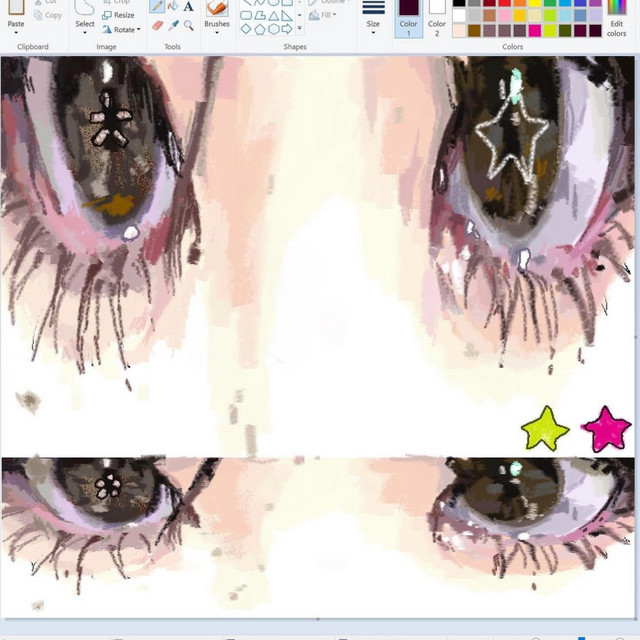Click the Magnifier zoom tool

point(189,25)
